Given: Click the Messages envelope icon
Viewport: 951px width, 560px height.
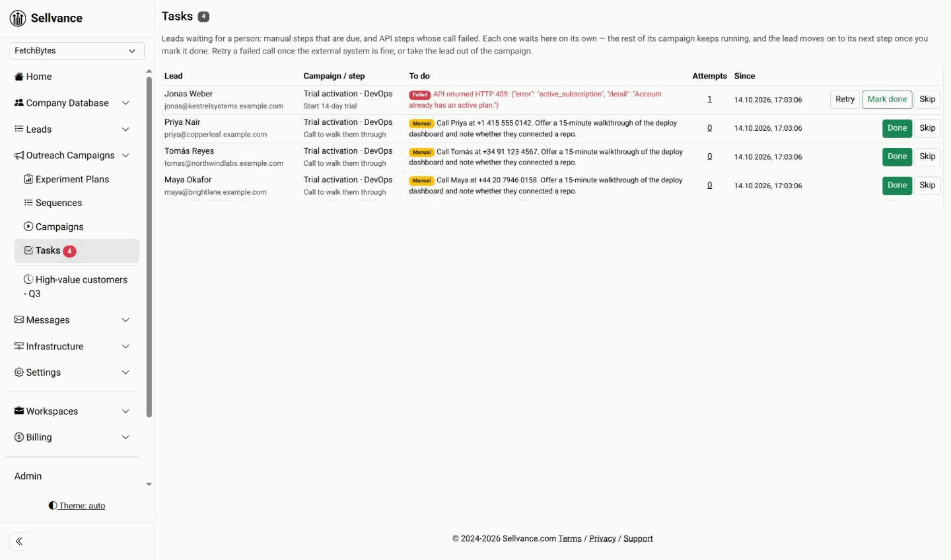Looking at the screenshot, I should pos(19,320).
